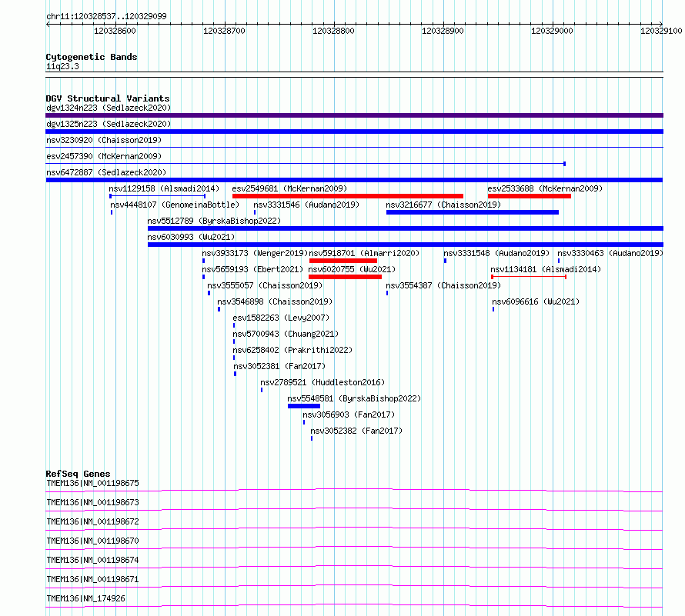Open esv2457390 (McKernan2009) variant entry
This screenshot has height=616, width=685.
pyautogui.click(x=104, y=156)
